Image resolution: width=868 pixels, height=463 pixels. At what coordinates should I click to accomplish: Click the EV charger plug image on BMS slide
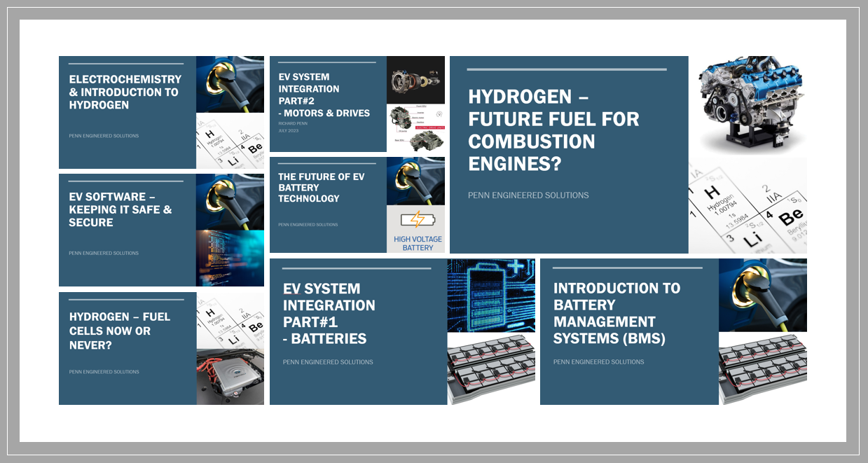point(762,295)
